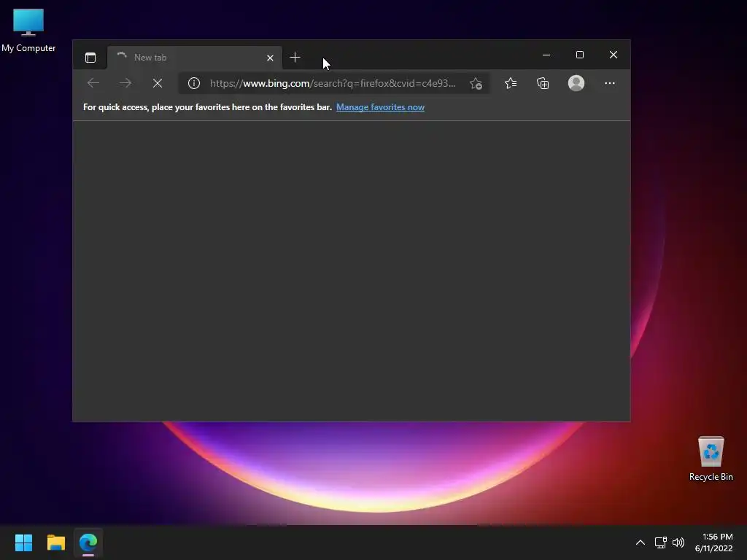Click Microsoft Edge taskbar icon
Screen dimensions: 747x560
coord(88,542)
